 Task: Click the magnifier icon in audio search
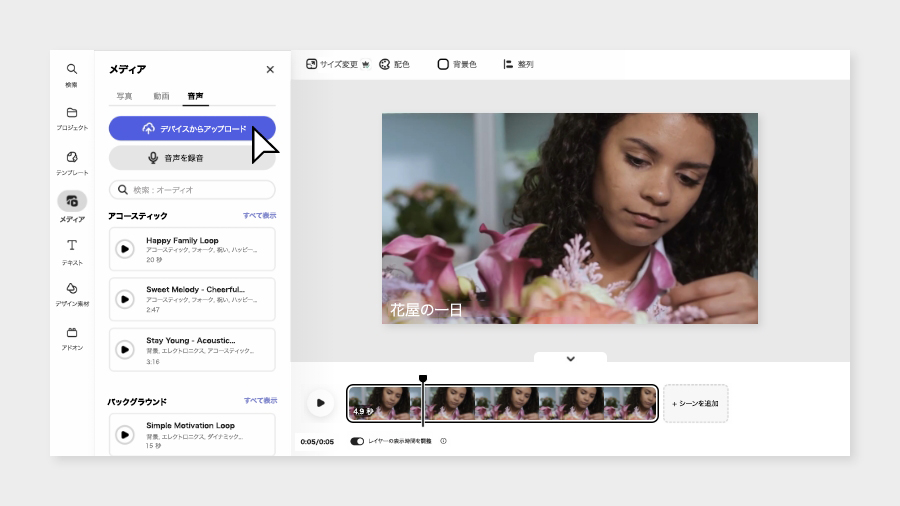[x=123, y=190]
